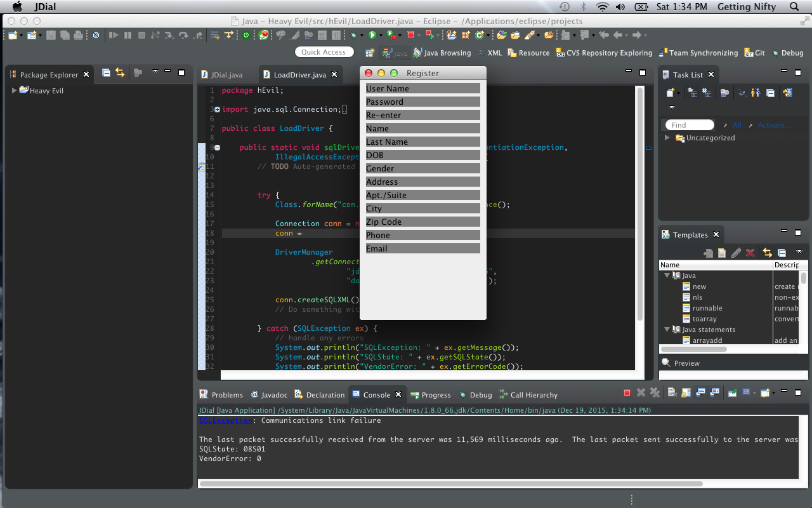Expand the Uncategorized task folder
Viewport: 812px width, 508px height.
pos(667,138)
